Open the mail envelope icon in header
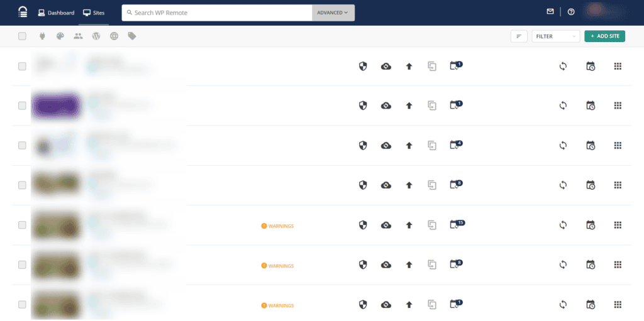Viewport: 644px width, 321px height. pos(550,12)
